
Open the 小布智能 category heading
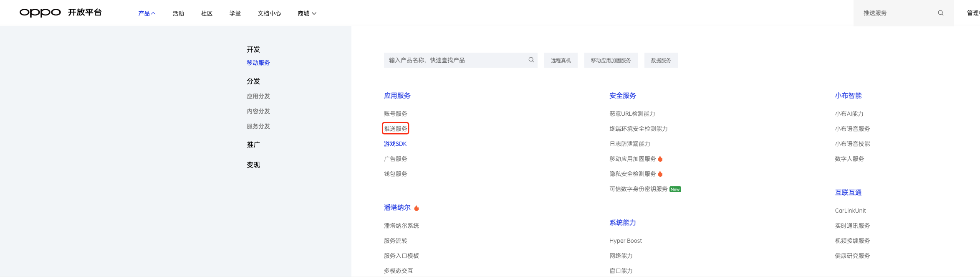click(x=848, y=96)
